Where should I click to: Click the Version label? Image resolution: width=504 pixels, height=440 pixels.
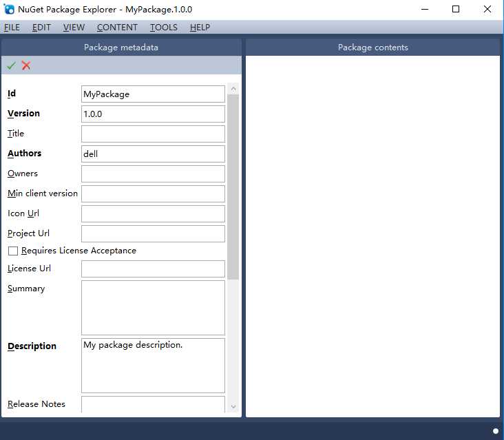point(23,114)
